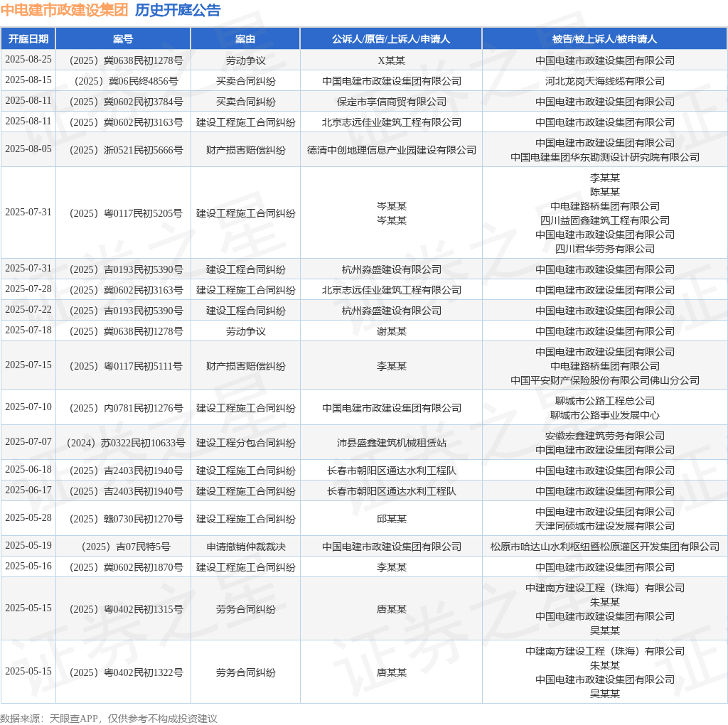This screenshot has height=725, width=728.
Task: Click case number 内0781民初1276号
Action: [127, 408]
